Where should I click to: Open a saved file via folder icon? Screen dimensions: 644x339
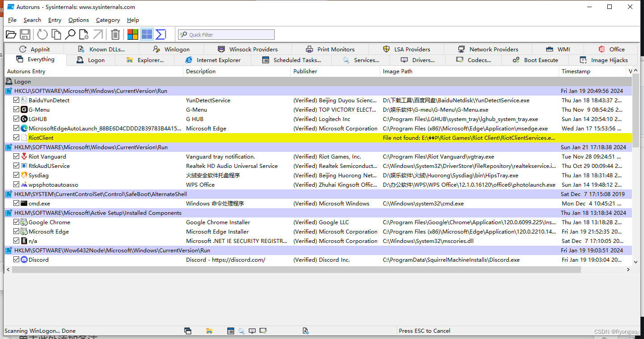click(x=11, y=34)
